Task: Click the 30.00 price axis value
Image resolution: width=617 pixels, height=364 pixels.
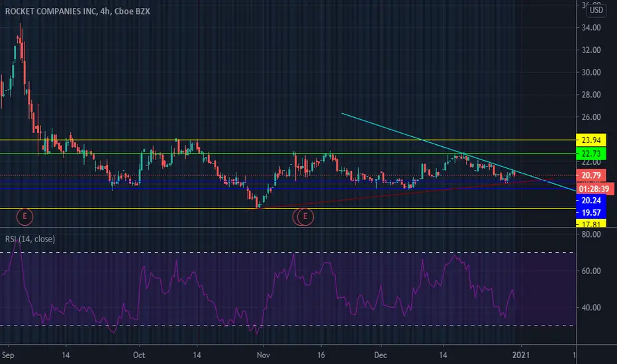Action: click(591, 72)
